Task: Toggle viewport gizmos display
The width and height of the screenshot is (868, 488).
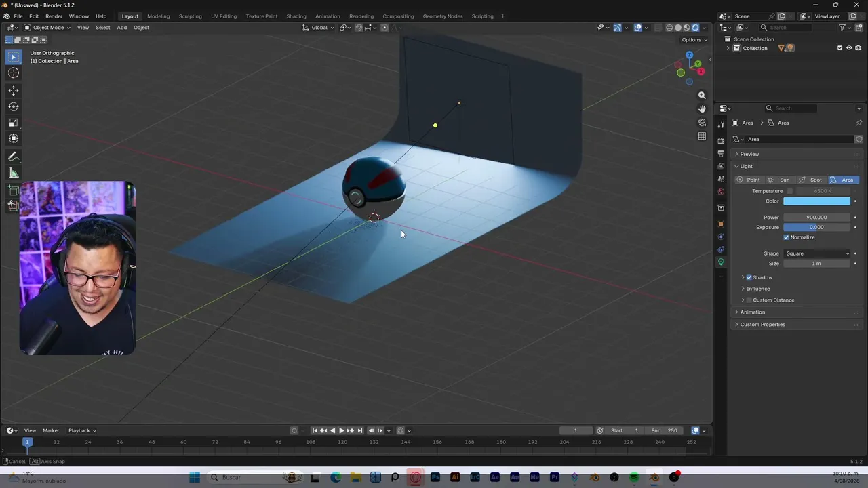Action: point(617,28)
